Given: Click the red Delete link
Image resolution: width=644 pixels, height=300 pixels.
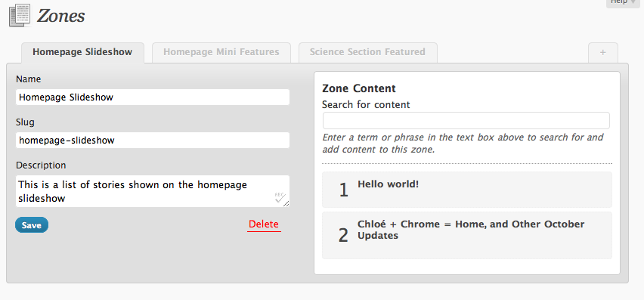Looking at the screenshot, I should 264,224.
